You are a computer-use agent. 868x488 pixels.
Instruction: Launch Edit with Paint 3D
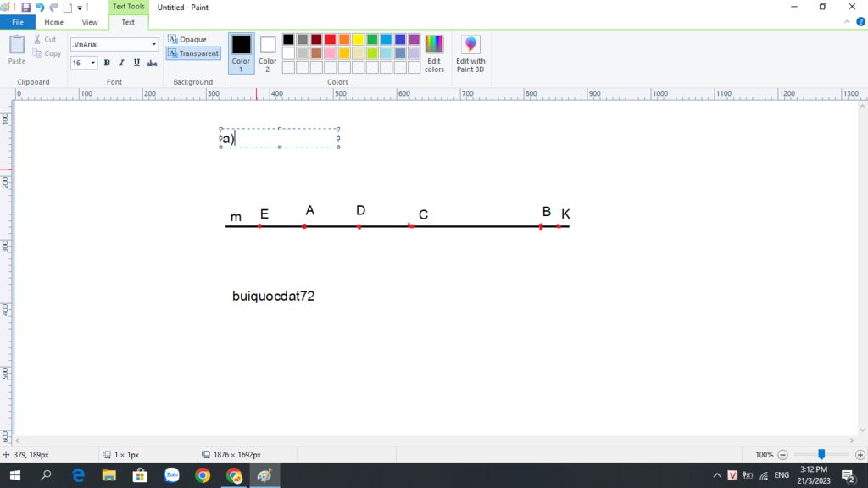[470, 53]
